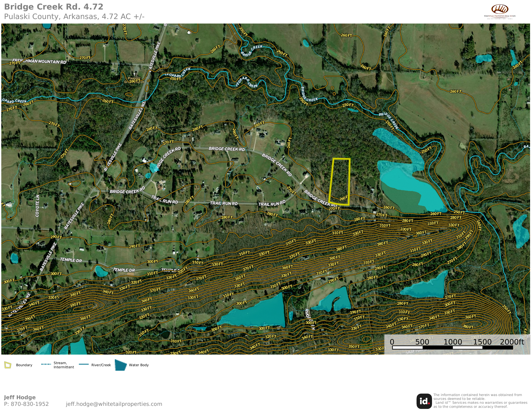The width and height of the screenshot is (532, 411).
Task: Click the Jeff Hodge agent name
Action: tap(20, 397)
